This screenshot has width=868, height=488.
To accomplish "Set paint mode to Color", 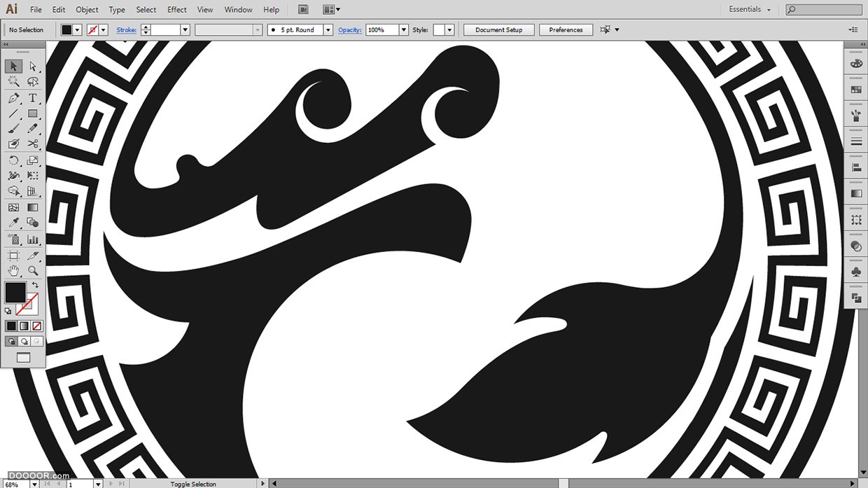I will click(x=11, y=326).
